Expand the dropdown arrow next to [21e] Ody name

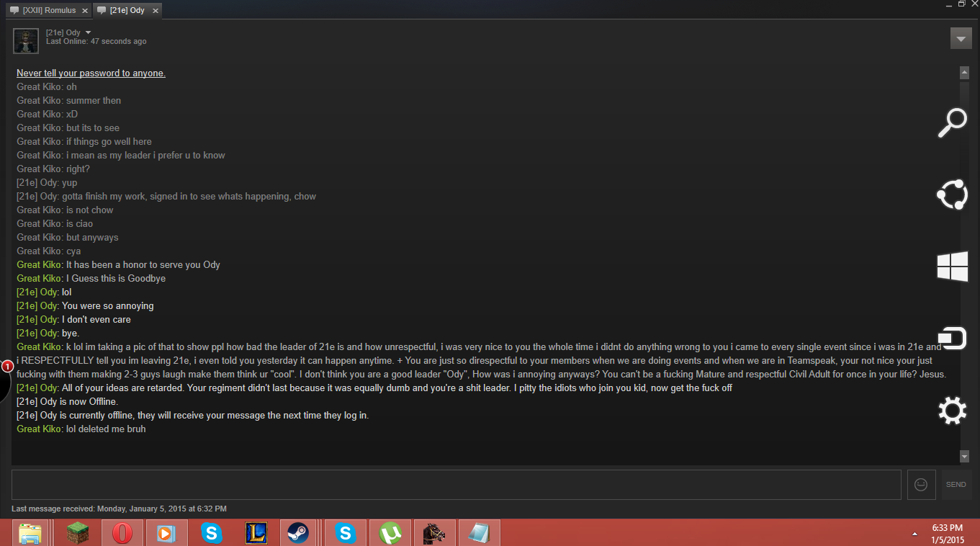[88, 32]
